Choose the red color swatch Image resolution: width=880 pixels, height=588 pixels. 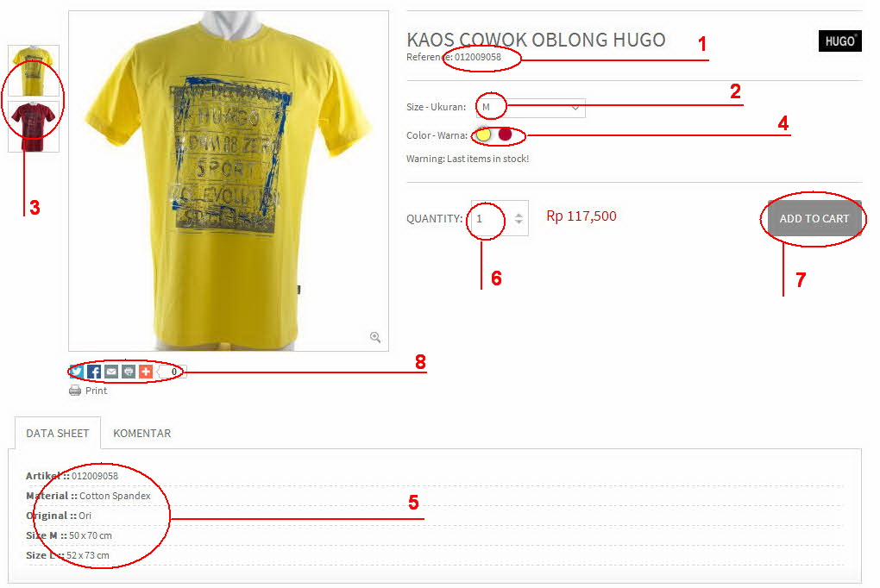pyautogui.click(x=505, y=134)
